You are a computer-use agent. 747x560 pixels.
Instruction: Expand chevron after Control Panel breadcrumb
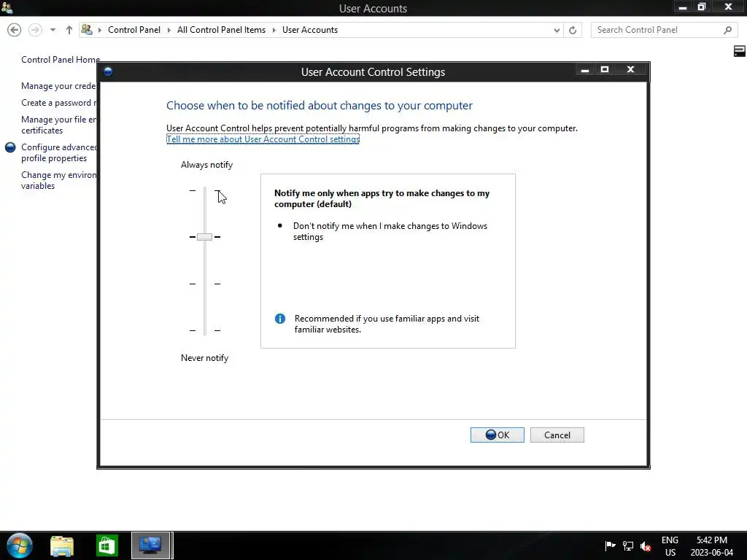click(x=169, y=30)
